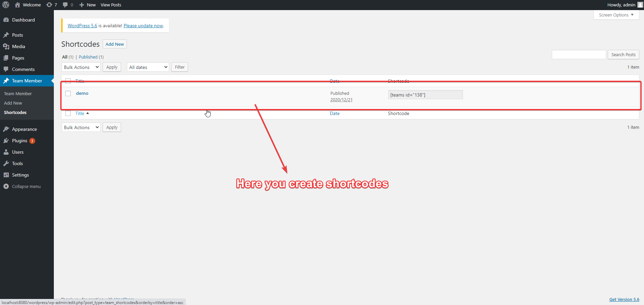The width and height of the screenshot is (644, 305).
Task: Select the [teams id="138"] shortcode field
Action: coord(425,95)
